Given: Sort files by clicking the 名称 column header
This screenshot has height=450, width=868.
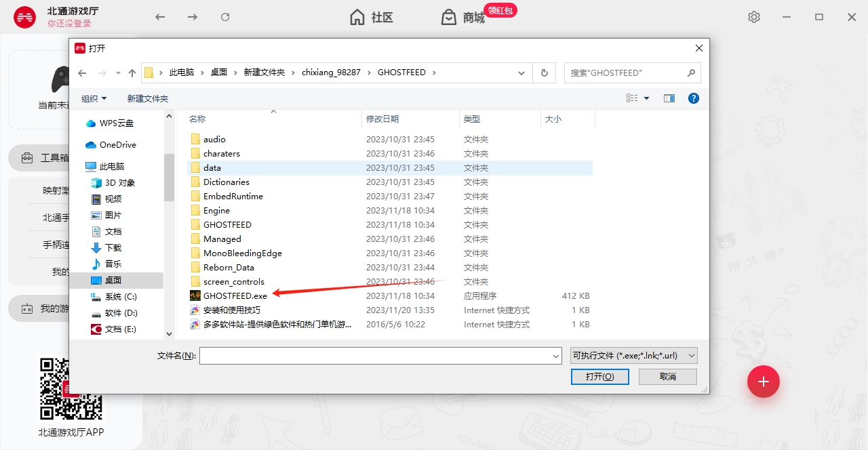Looking at the screenshot, I should tap(197, 119).
